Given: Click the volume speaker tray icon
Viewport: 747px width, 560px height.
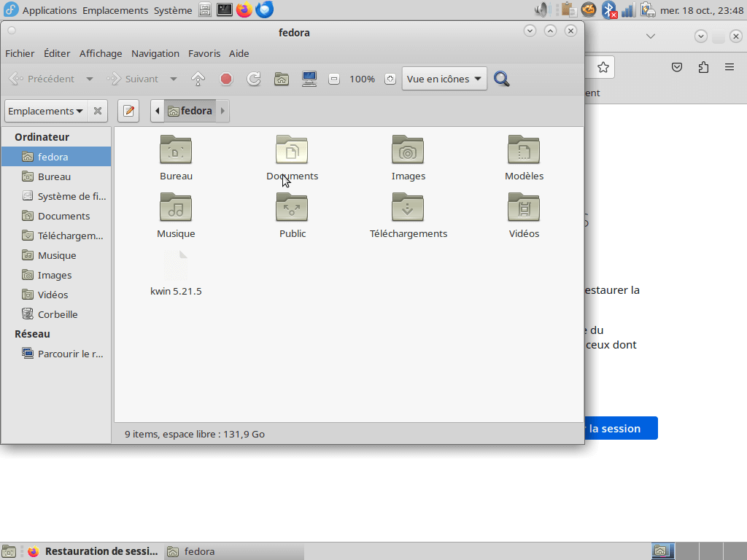Looking at the screenshot, I should [x=543, y=9].
